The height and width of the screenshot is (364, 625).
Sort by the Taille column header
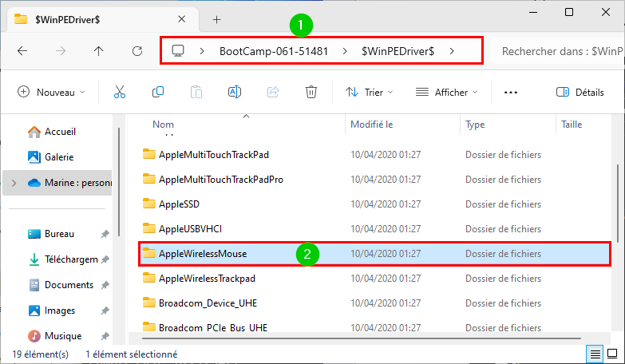[x=572, y=125]
